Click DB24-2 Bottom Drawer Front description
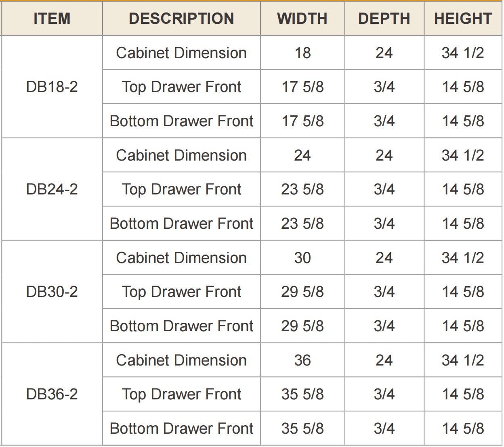 181,223
